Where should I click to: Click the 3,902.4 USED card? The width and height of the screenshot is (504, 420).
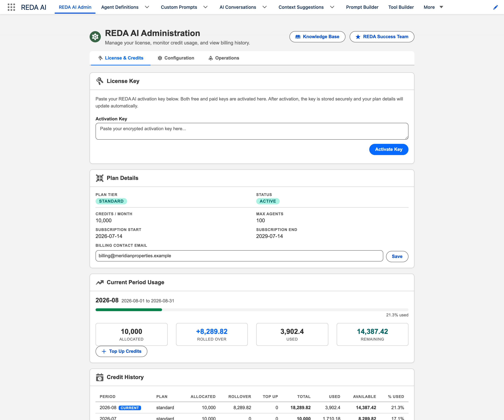(x=292, y=334)
